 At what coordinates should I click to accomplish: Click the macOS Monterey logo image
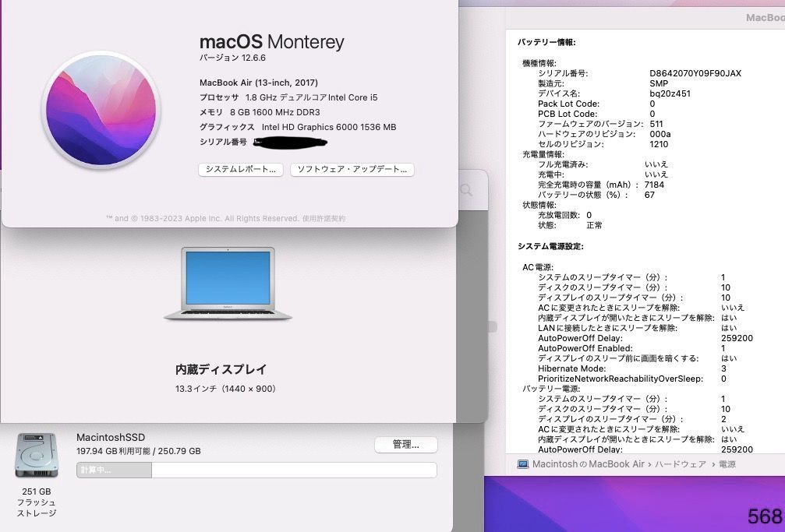pyautogui.click(x=102, y=112)
